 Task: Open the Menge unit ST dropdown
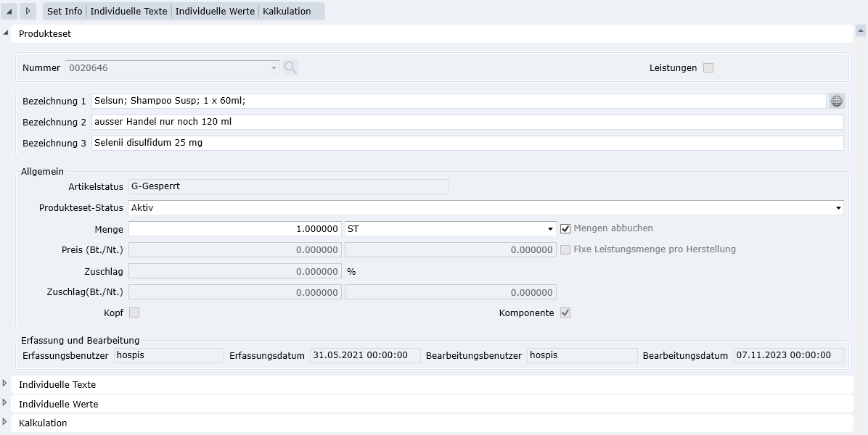[x=551, y=229]
